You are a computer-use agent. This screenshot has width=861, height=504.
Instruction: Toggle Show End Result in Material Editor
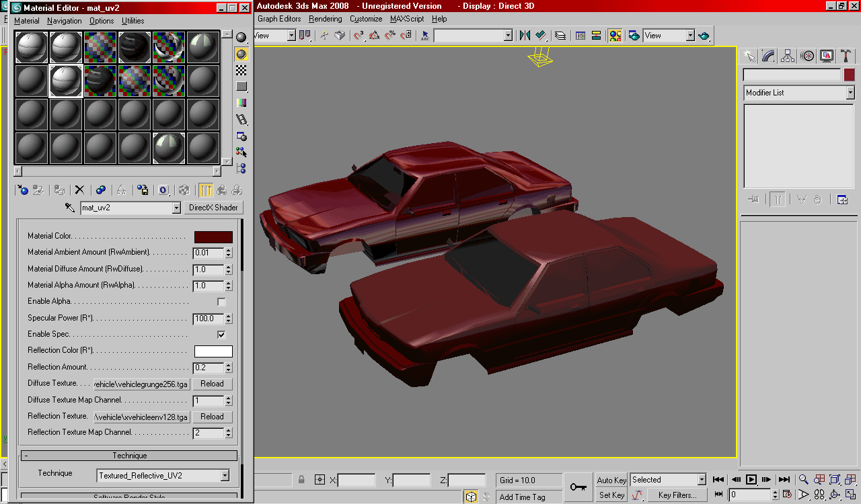206,190
